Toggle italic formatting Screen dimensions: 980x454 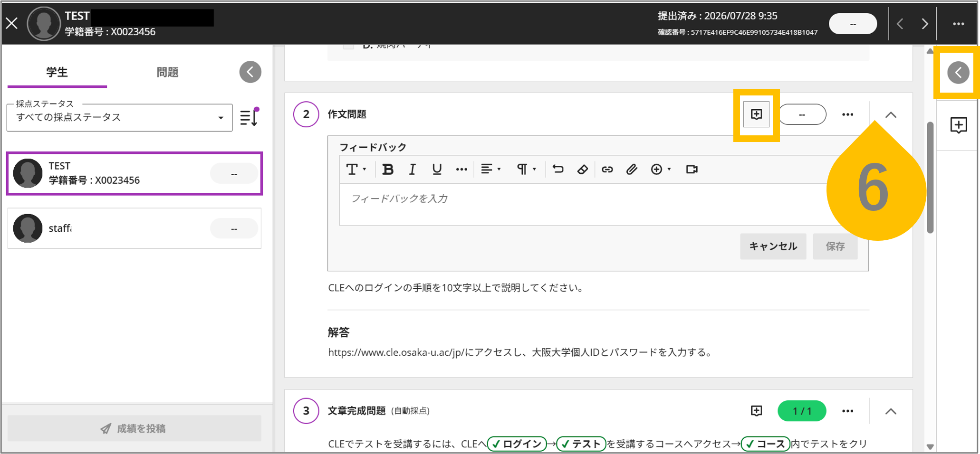tap(412, 169)
